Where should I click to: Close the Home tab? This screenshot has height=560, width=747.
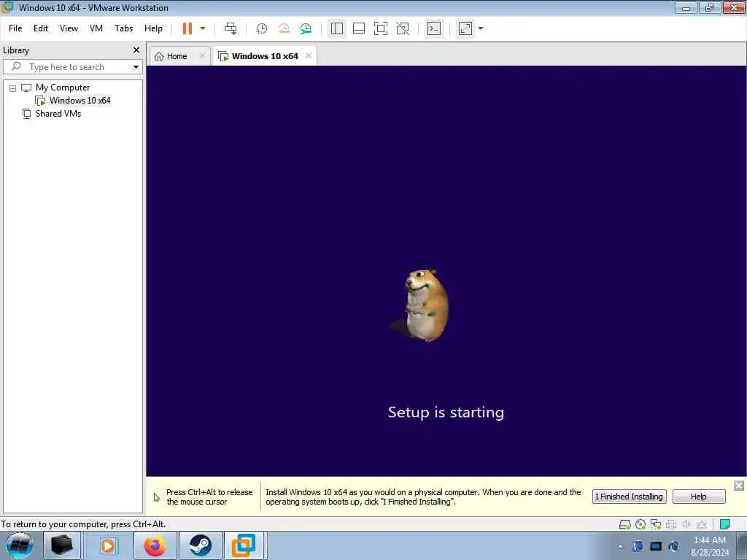pos(202,55)
